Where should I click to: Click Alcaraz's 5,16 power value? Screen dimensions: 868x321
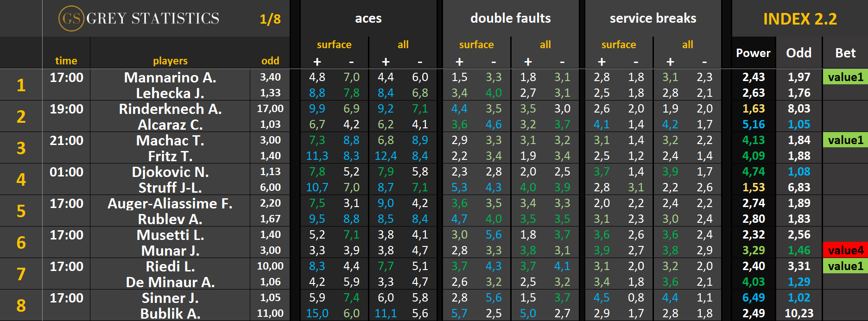[754, 124]
